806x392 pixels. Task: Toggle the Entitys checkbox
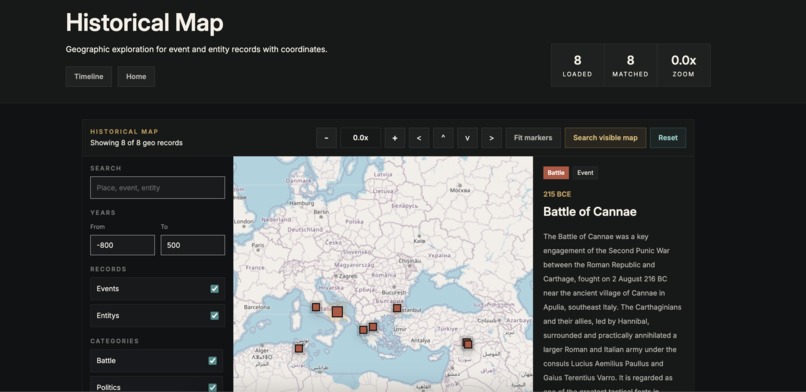(x=214, y=315)
